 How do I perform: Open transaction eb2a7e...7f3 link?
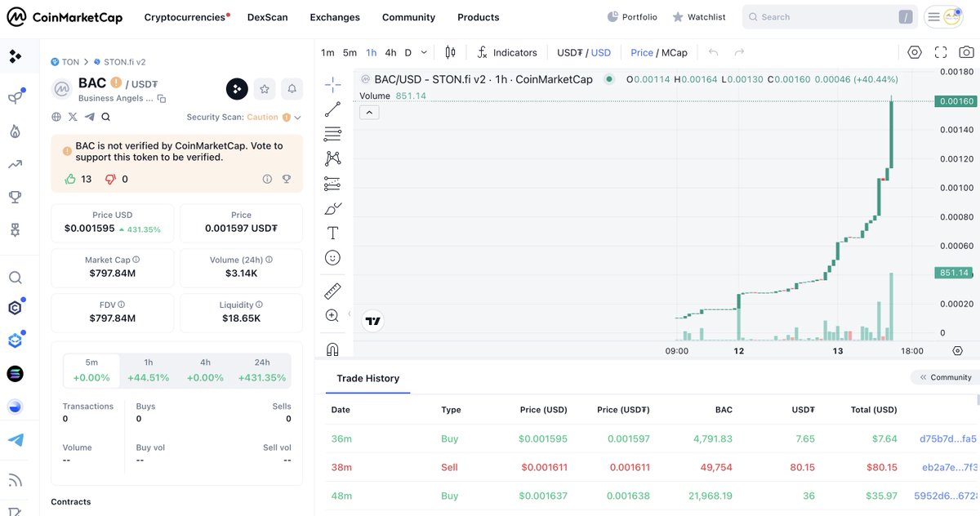[x=948, y=467]
